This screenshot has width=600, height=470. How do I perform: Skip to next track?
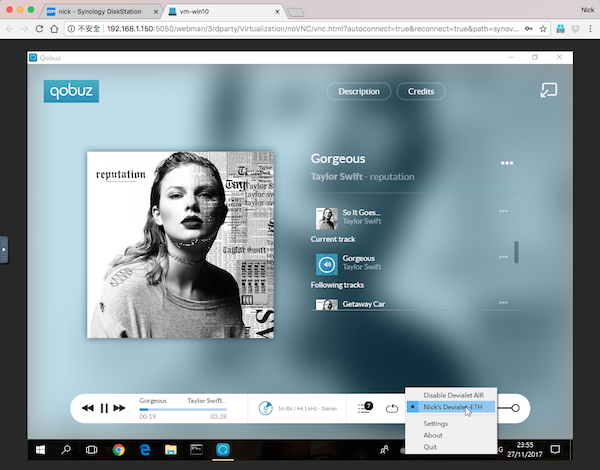(x=119, y=408)
